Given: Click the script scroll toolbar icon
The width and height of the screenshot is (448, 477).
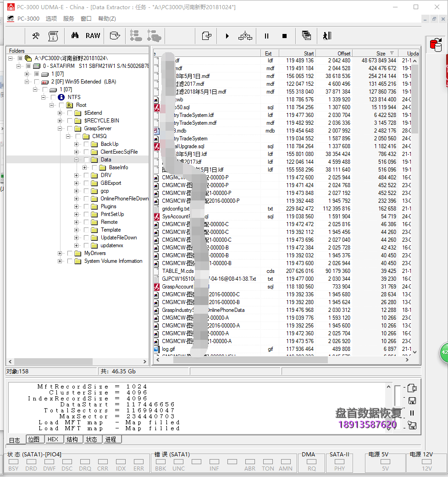Looking at the screenshot, I should click(x=53, y=36).
